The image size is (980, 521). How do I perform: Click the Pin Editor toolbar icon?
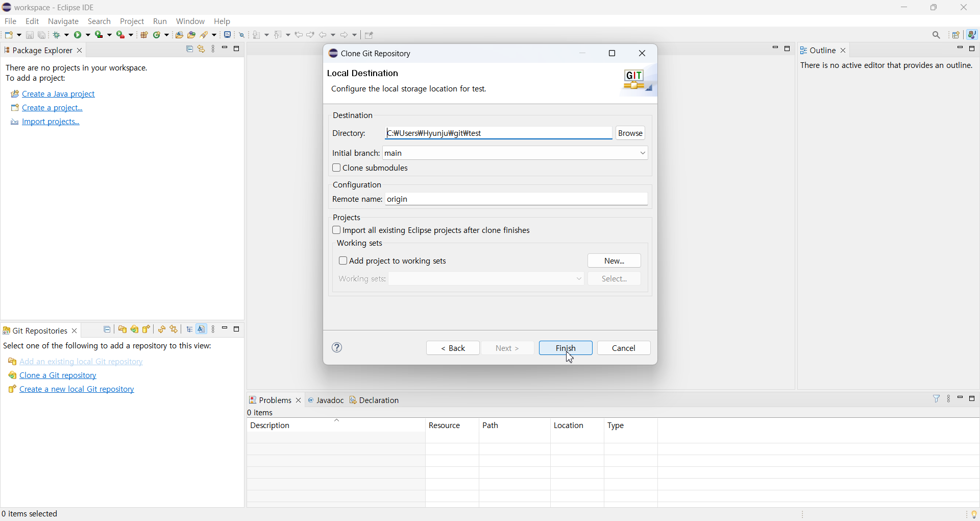pyautogui.click(x=370, y=35)
